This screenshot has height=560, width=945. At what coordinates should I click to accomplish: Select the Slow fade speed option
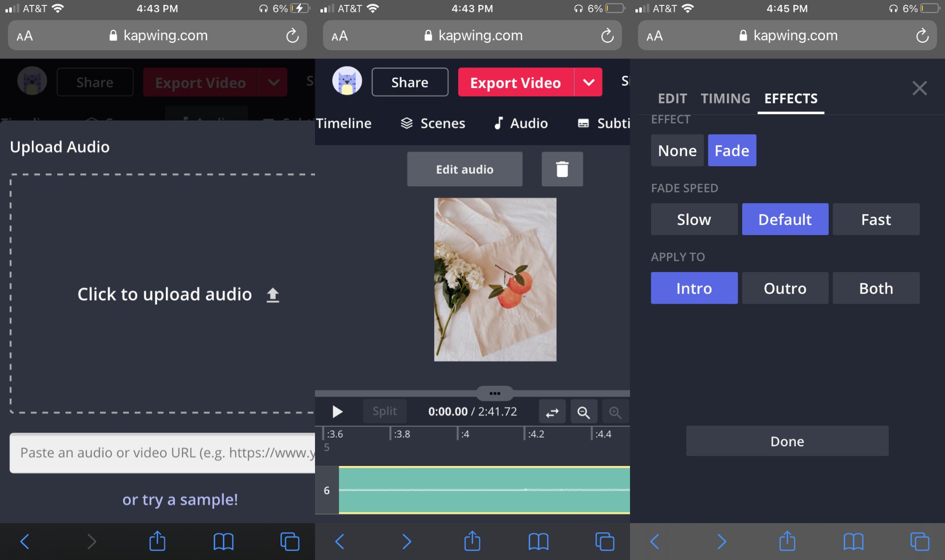coord(693,219)
